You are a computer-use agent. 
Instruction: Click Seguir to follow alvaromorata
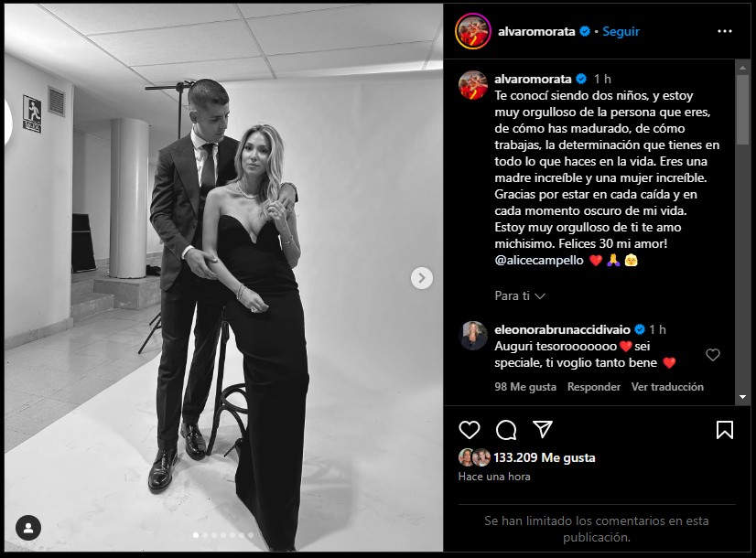(x=621, y=31)
